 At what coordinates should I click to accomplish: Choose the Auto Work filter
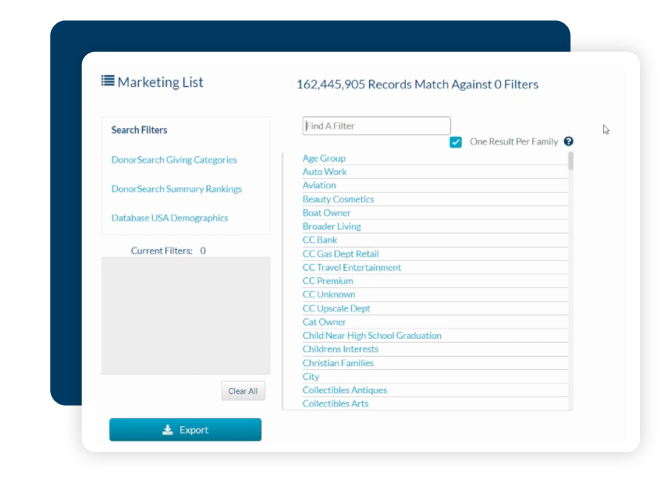click(324, 172)
